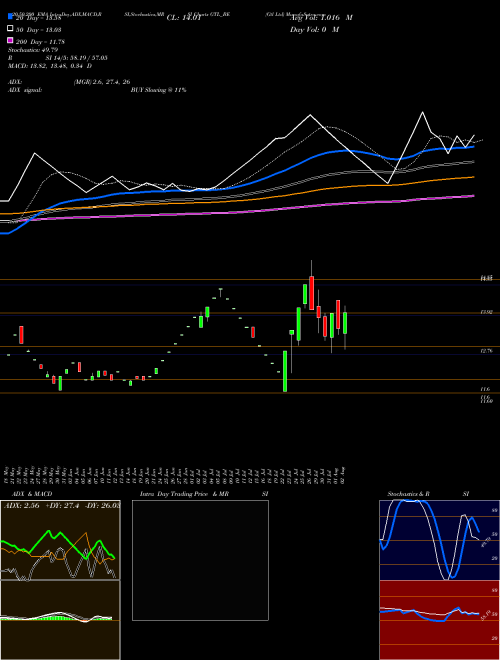Screen dimensions: 500x660
Task: Click the long green candlestick at the low
Action: tap(285, 371)
